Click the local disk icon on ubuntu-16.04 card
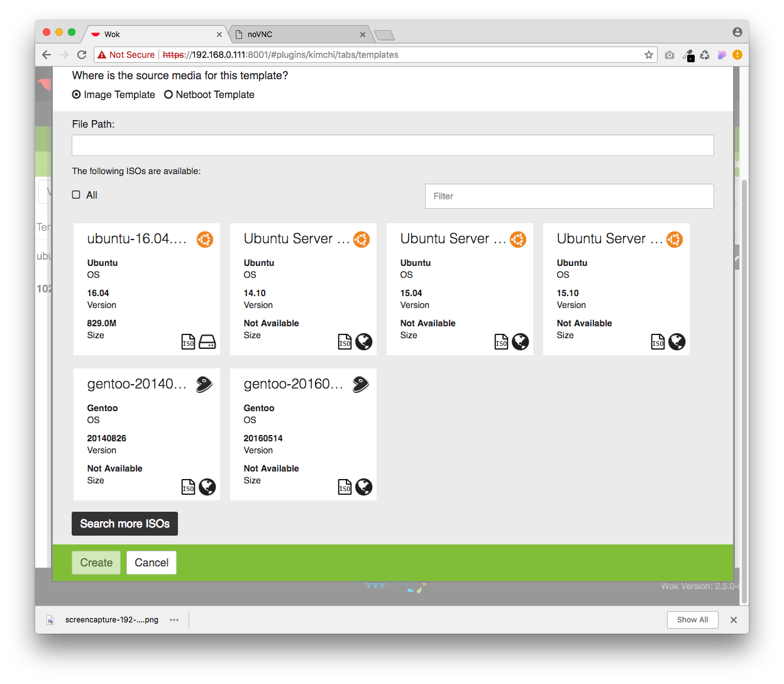784x684 pixels. (207, 341)
